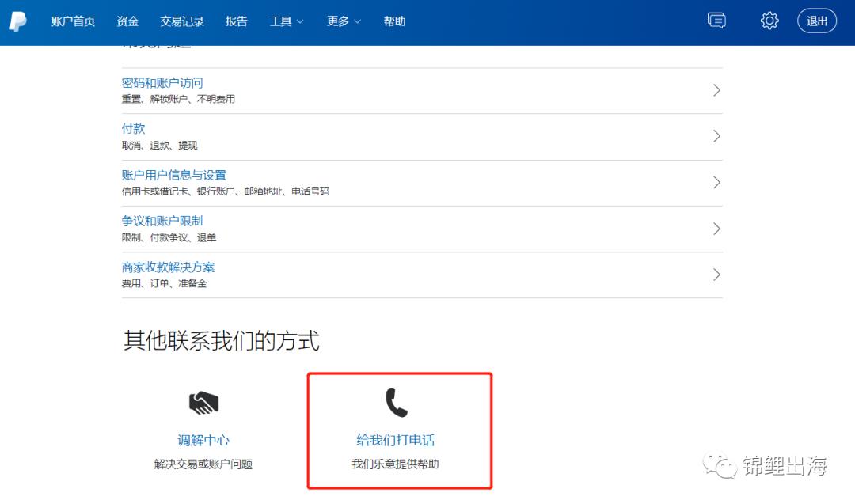Click the handshake icon above 调解中心

(x=203, y=402)
